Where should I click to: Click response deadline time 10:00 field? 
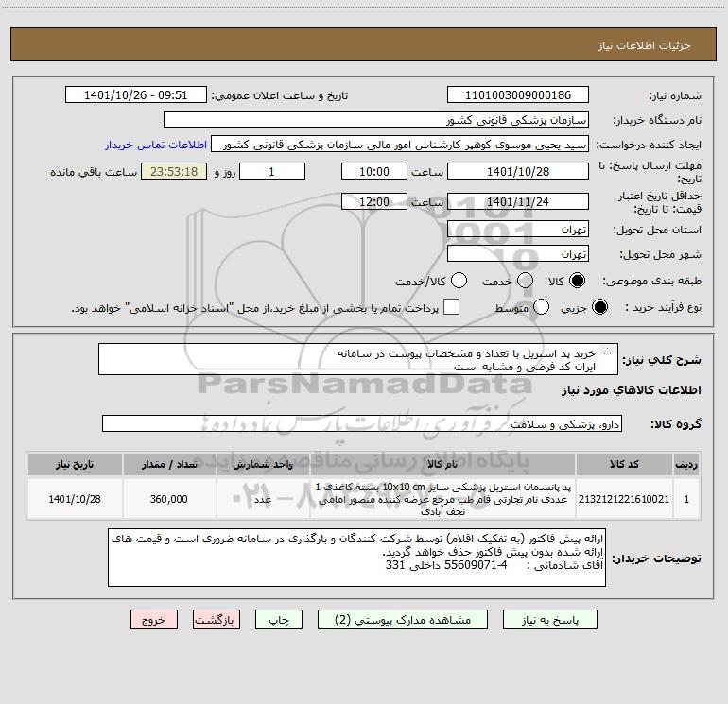[x=374, y=172]
